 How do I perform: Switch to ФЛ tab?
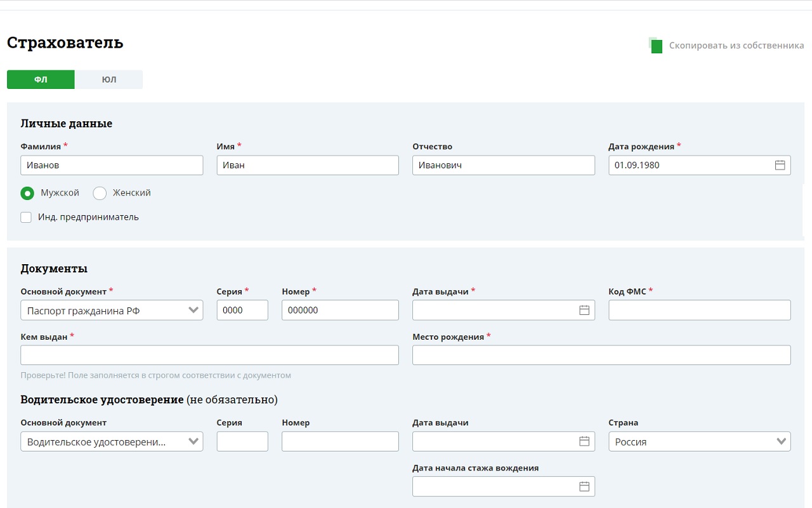tap(41, 79)
